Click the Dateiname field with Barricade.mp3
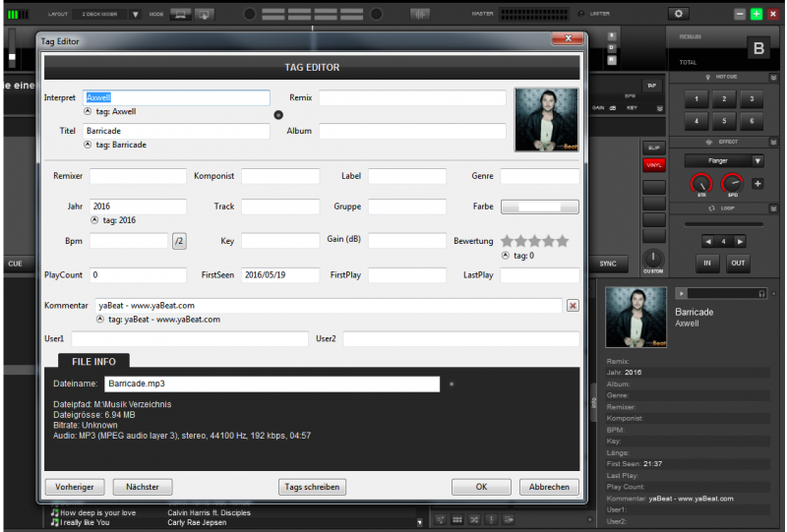The image size is (787, 532). pos(272,384)
